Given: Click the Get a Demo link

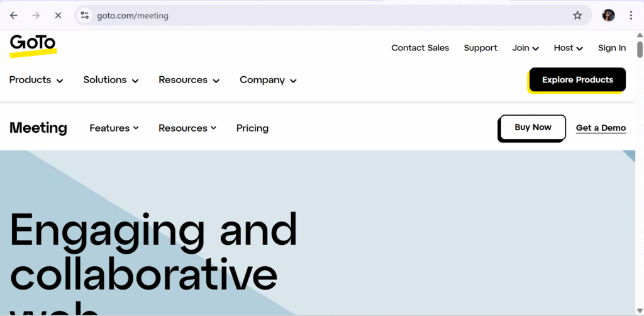Looking at the screenshot, I should point(601,128).
